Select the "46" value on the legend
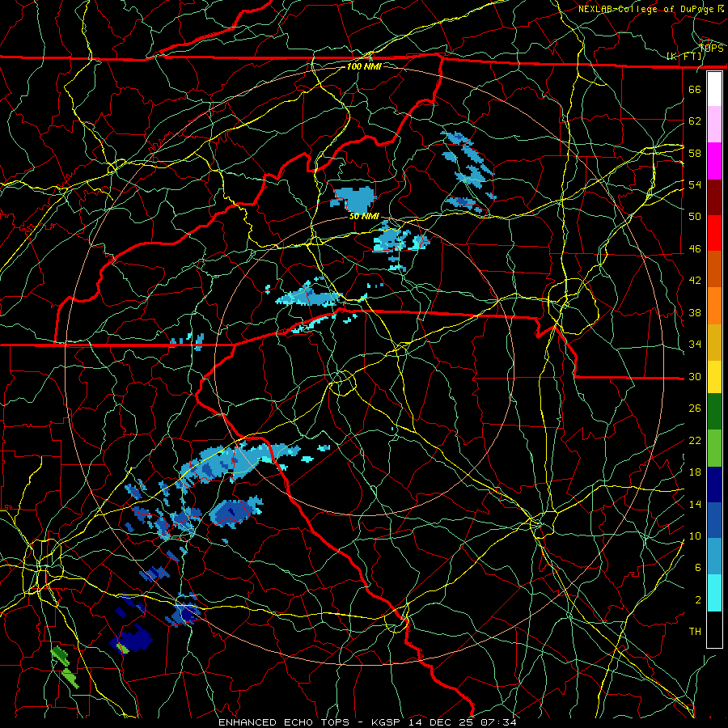 [x=695, y=249]
